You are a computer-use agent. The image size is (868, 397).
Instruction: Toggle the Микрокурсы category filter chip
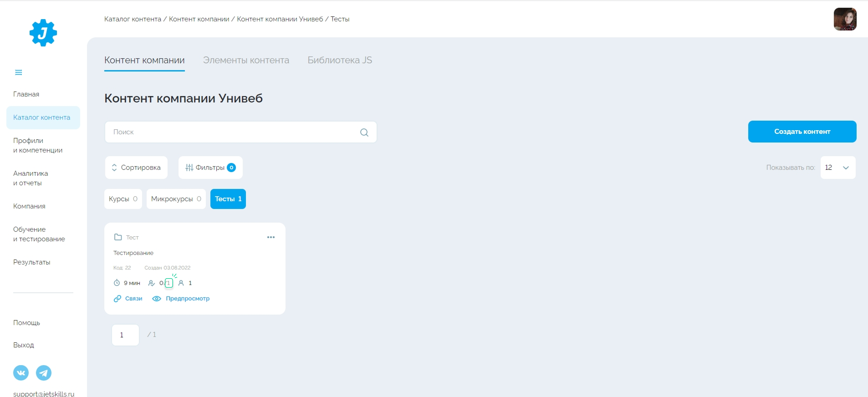click(176, 199)
